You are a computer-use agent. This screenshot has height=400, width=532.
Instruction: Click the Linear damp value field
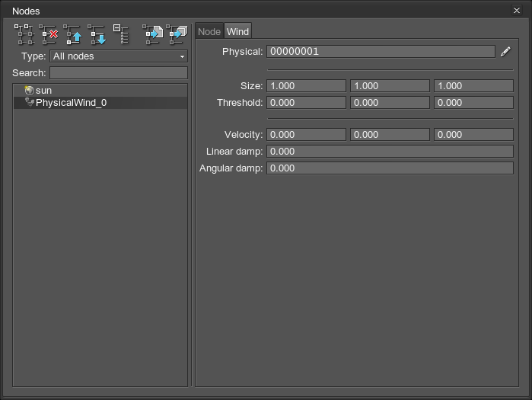390,151
